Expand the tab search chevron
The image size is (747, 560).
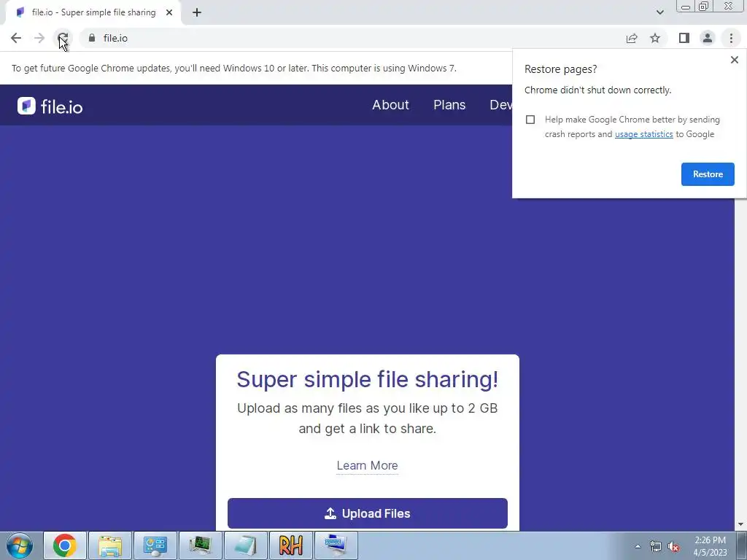(x=659, y=12)
